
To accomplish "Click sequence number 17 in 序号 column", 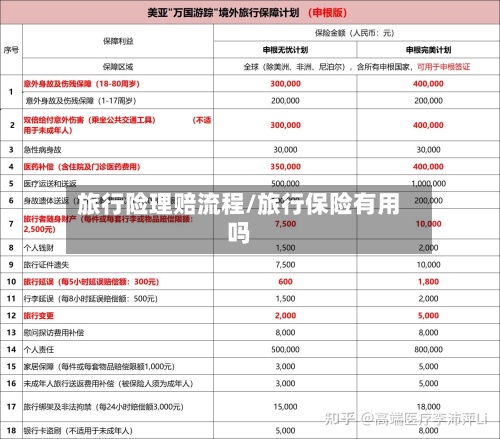I will [11, 407].
